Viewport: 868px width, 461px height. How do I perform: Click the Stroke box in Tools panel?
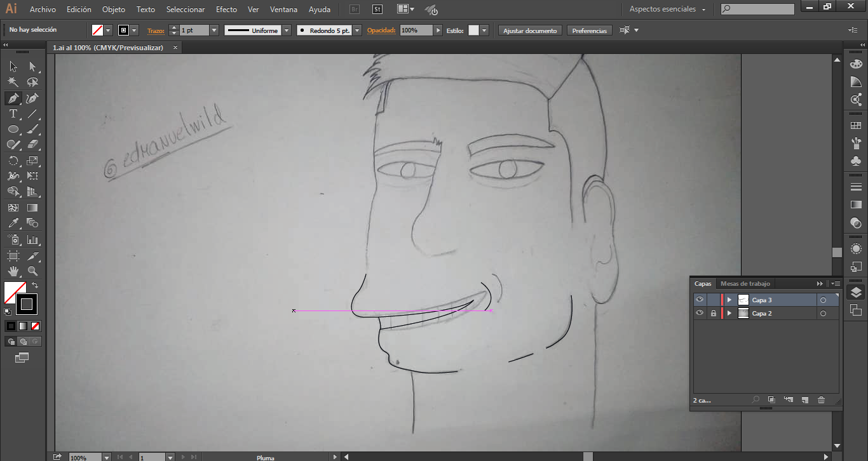(27, 304)
